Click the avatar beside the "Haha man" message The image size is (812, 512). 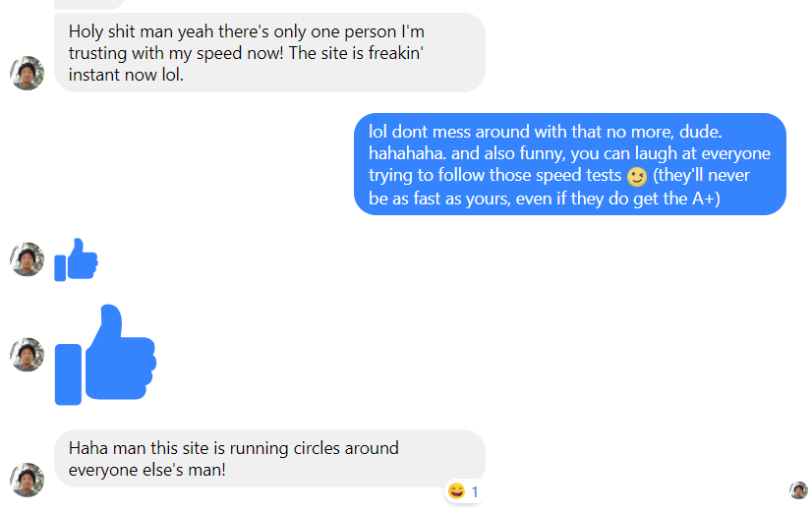[x=27, y=480]
